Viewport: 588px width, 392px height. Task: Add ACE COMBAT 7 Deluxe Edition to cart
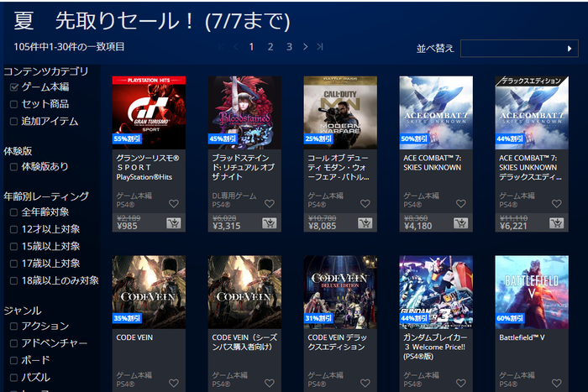pos(556,223)
